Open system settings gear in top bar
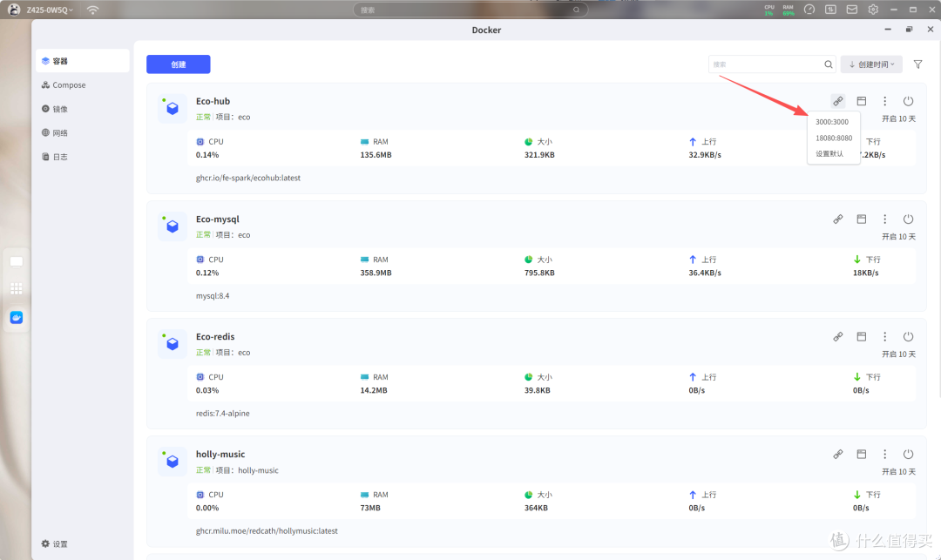Screen dimensions: 941x560 coord(873,10)
